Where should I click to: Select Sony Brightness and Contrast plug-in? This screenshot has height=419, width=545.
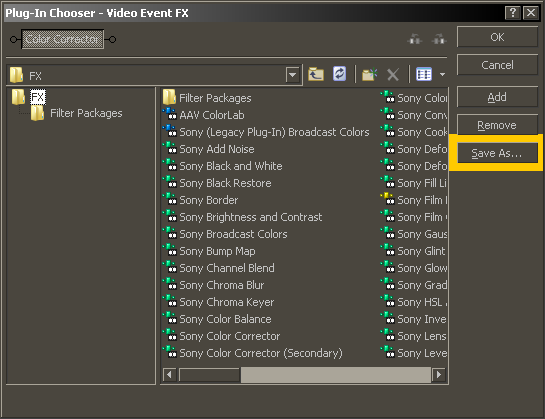pyautogui.click(x=243, y=217)
